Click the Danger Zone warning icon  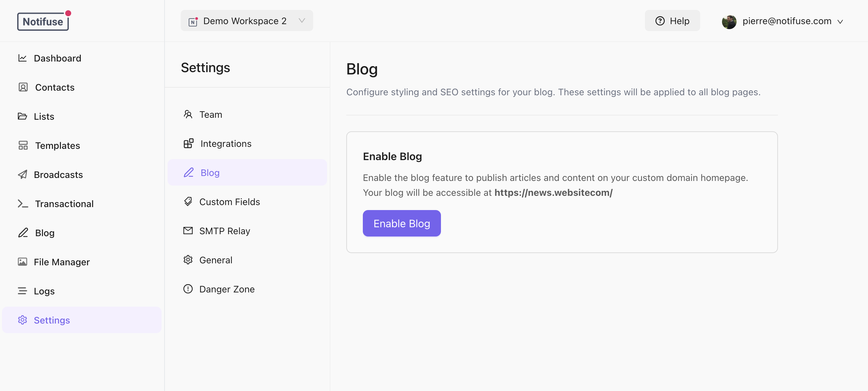pyautogui.click(x=188, y=289)
